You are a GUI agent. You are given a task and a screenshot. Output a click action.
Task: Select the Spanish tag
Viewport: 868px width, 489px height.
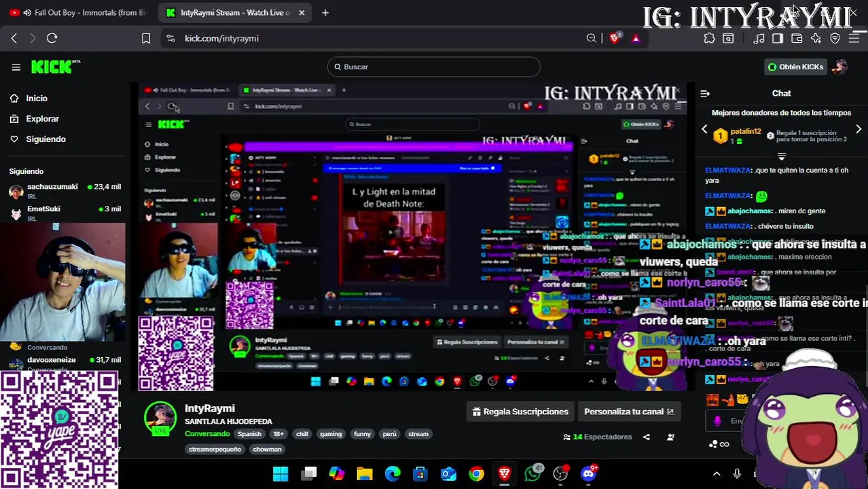point(249,434)
